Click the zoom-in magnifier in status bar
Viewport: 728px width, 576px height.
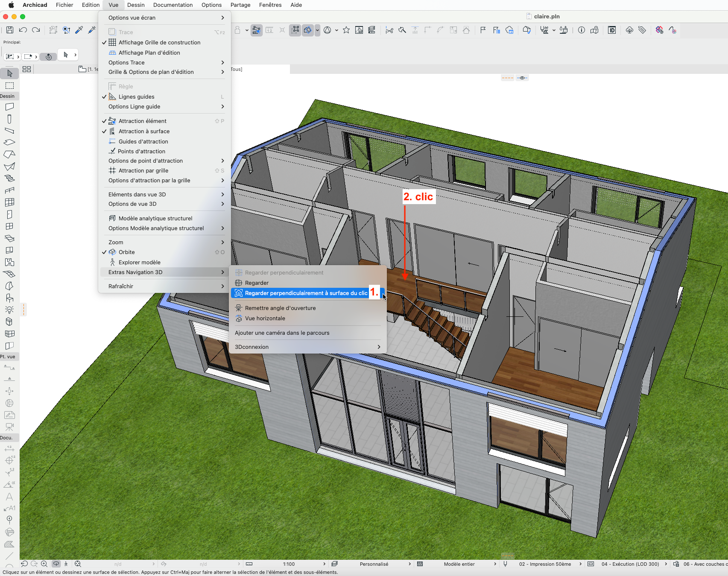[44, 564]
